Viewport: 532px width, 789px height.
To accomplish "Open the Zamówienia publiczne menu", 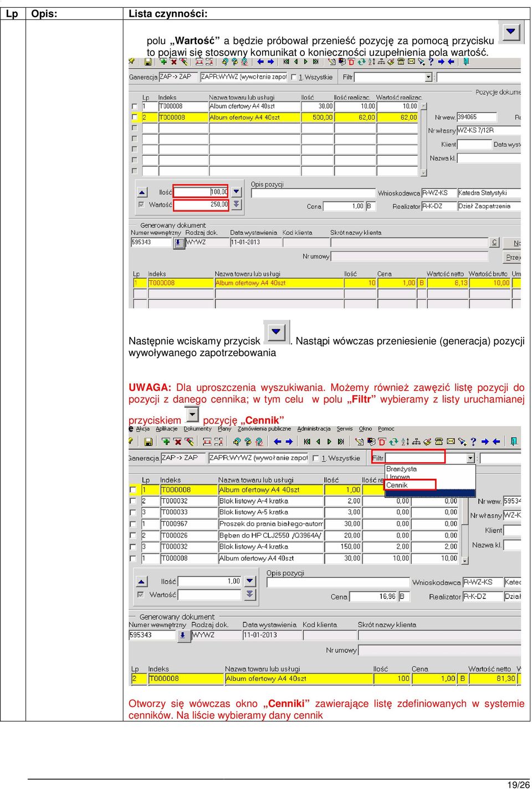I will point(264,429).
